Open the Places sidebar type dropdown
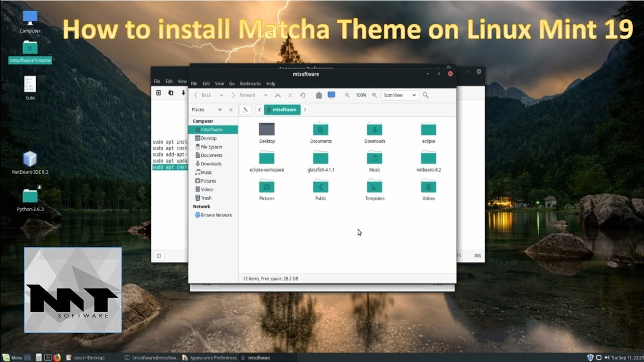 (x=207, y=110)
